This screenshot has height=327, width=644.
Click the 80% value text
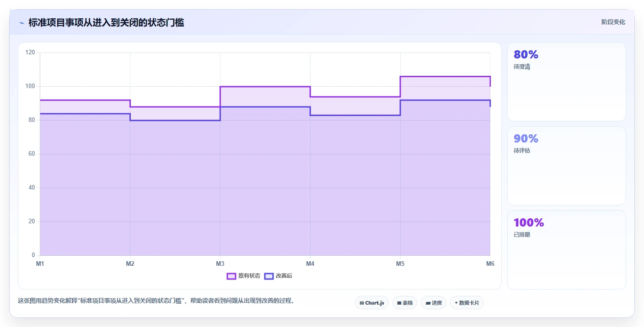[x=526, y=54]
